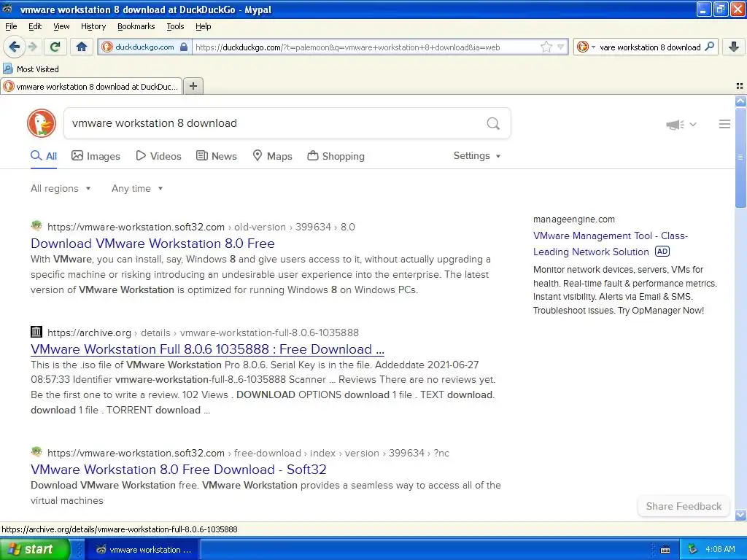Viewport: 747px width, 560px height.
Task: Click the DuckDuckGo logo
Action: (x=42, y=122)
